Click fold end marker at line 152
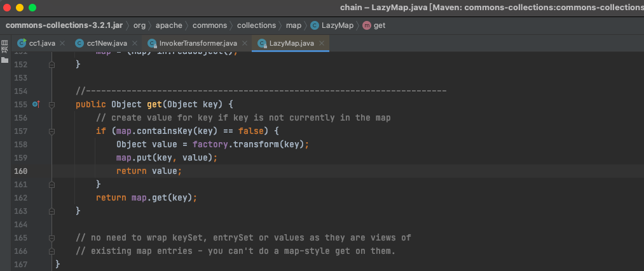Image resolution: width=644 pixels, height=271 pixels. pyautogui.click(x=51, y=65)
